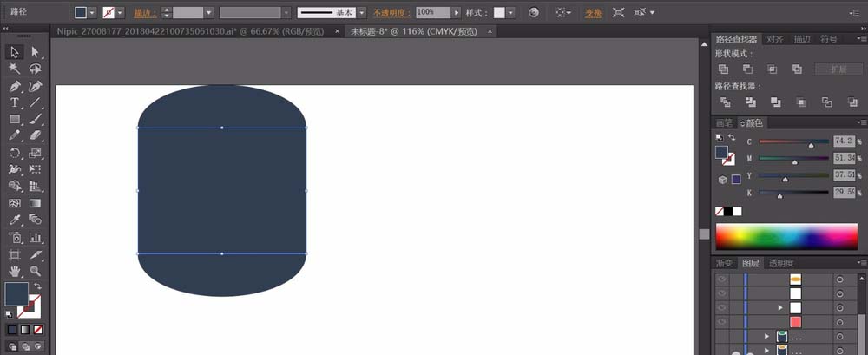Open the 基本 brush definition dropdown
868x355 pixels.
[361, 12]
